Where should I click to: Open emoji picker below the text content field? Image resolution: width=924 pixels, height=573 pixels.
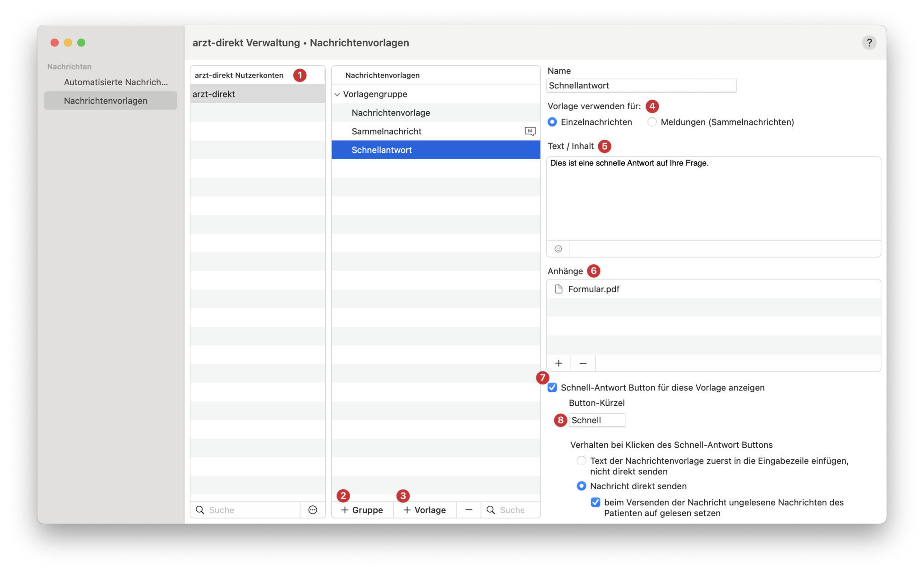558,248
